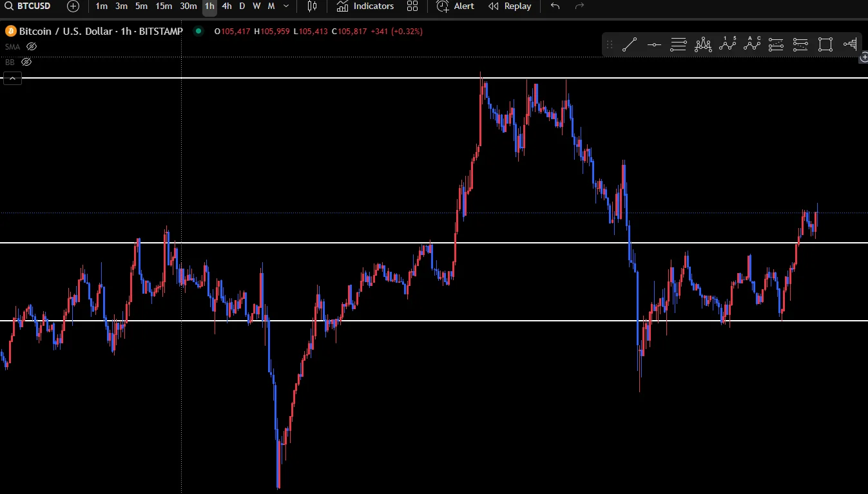The image size is (868, 494).
Task: Switch to the 3m timeframe
Action: coord(121,6)
